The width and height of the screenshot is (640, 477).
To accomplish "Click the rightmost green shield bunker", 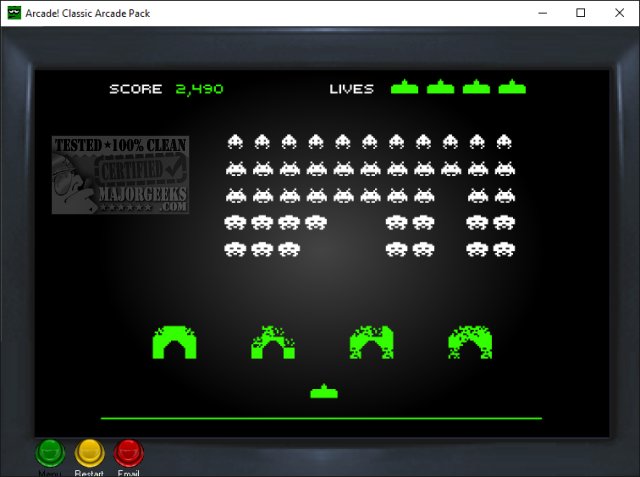I will coord(470,342).
